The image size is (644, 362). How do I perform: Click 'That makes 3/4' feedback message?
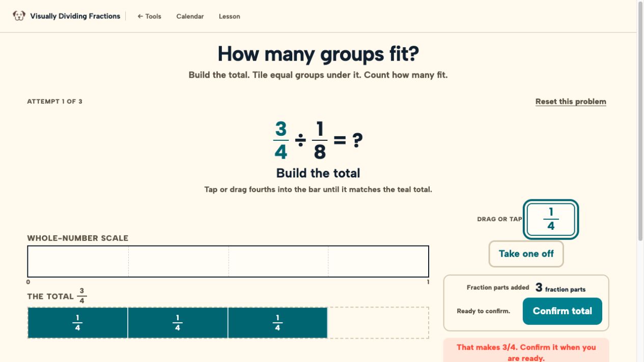(x=526, y=353)
